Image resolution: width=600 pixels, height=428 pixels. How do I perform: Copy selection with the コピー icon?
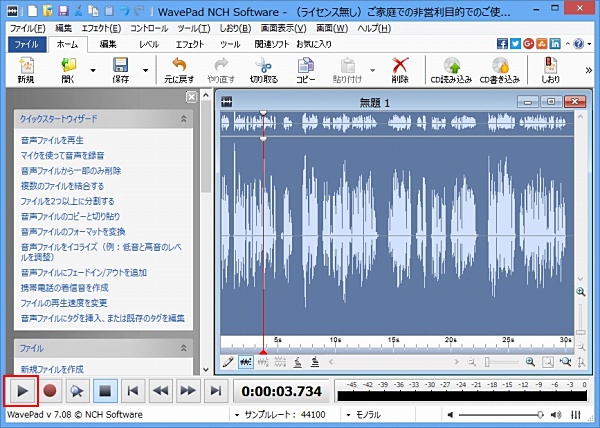[x=305, y=70]
